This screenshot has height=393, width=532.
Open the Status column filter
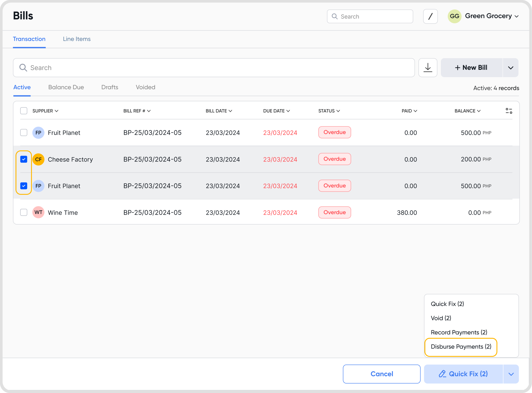329,111
